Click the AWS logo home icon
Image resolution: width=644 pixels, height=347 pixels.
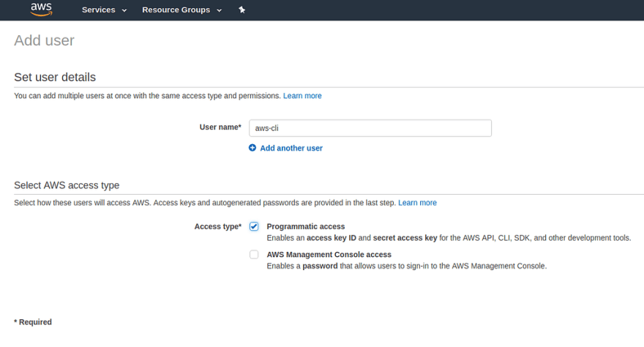[41, 10]
